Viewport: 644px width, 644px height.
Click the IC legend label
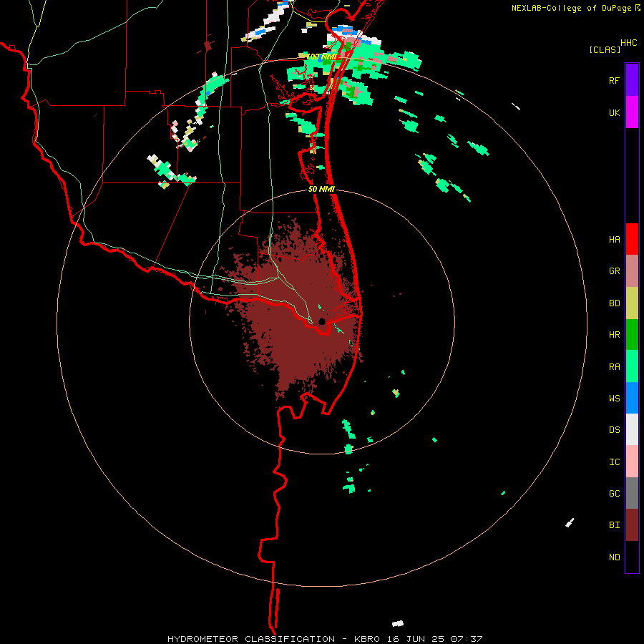614,462
